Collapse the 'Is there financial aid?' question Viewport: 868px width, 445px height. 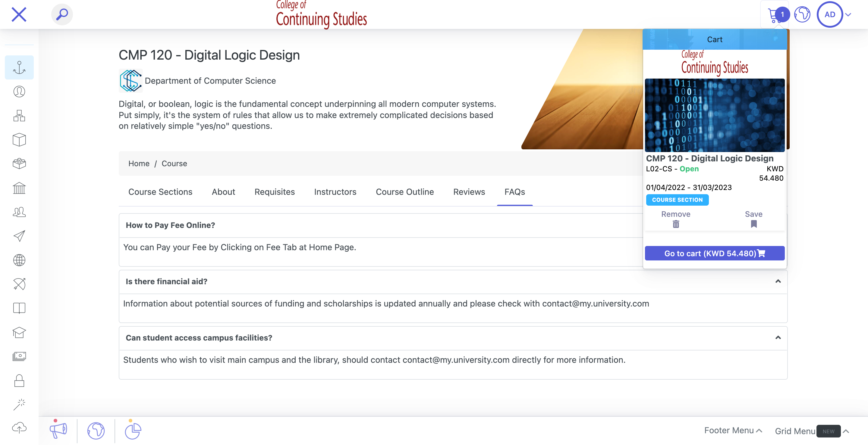[778, 282]
